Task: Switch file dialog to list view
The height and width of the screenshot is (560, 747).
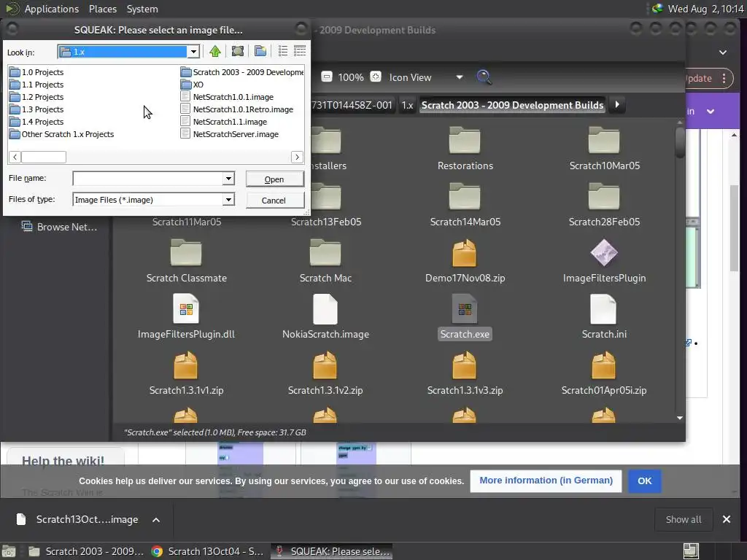Action: click(x=283, y=52)
